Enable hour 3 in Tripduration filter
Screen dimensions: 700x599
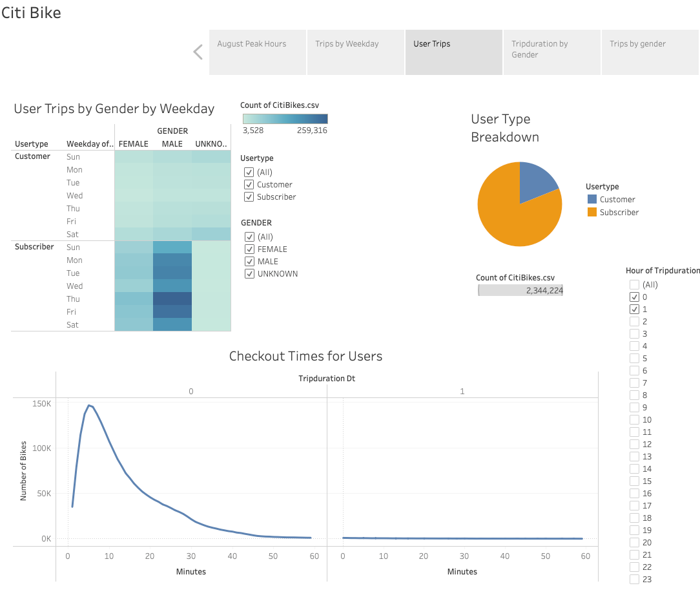click(634, 333)
